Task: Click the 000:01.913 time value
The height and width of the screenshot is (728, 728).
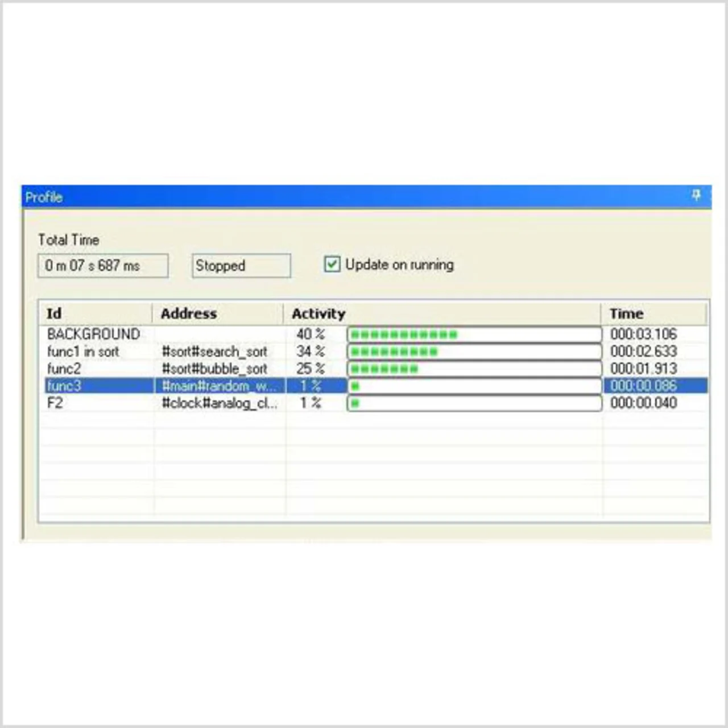Action: [x=643, y=369]
